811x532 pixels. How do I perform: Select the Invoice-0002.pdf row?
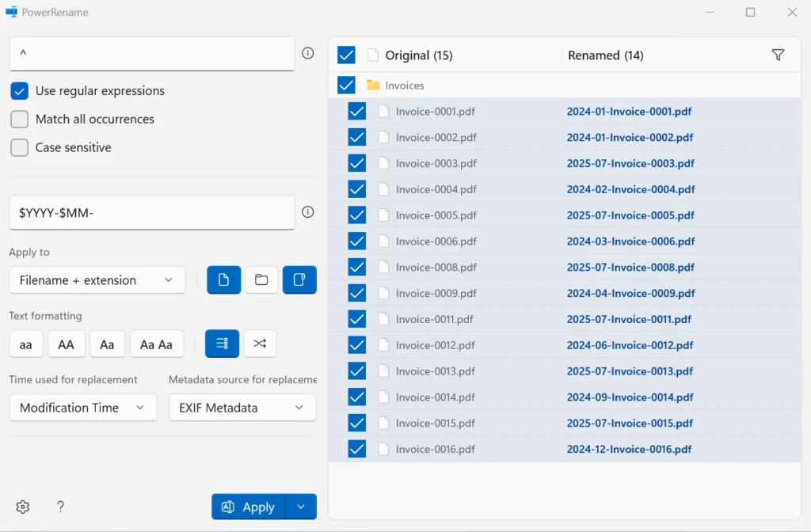(x=565, y=137)
